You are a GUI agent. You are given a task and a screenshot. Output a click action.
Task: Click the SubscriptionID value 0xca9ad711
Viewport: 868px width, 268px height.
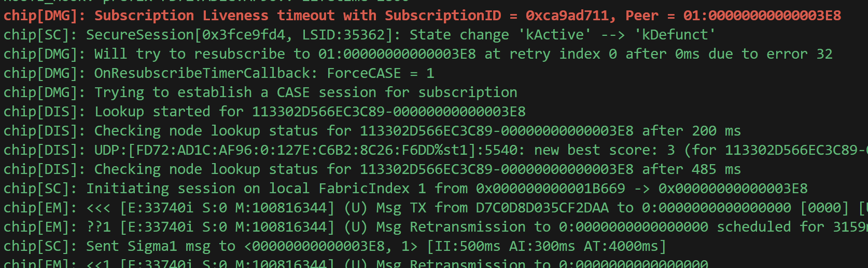[x=567, y=16]
